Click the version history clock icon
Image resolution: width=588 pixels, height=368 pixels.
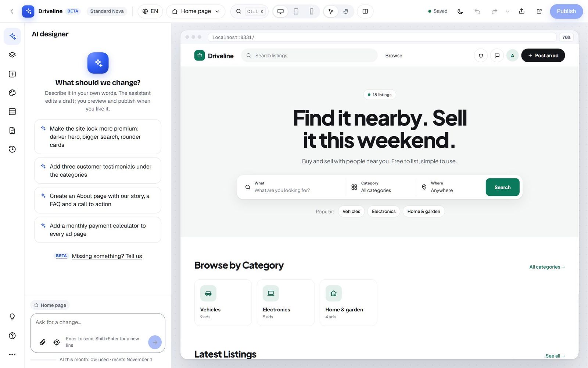[x=12, y=149]
